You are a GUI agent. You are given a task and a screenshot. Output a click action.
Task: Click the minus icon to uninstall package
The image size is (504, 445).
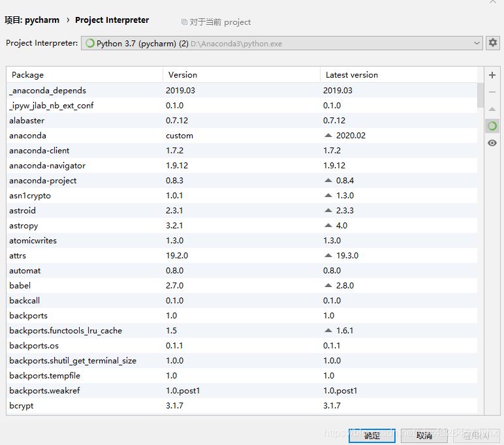point(492,92)
